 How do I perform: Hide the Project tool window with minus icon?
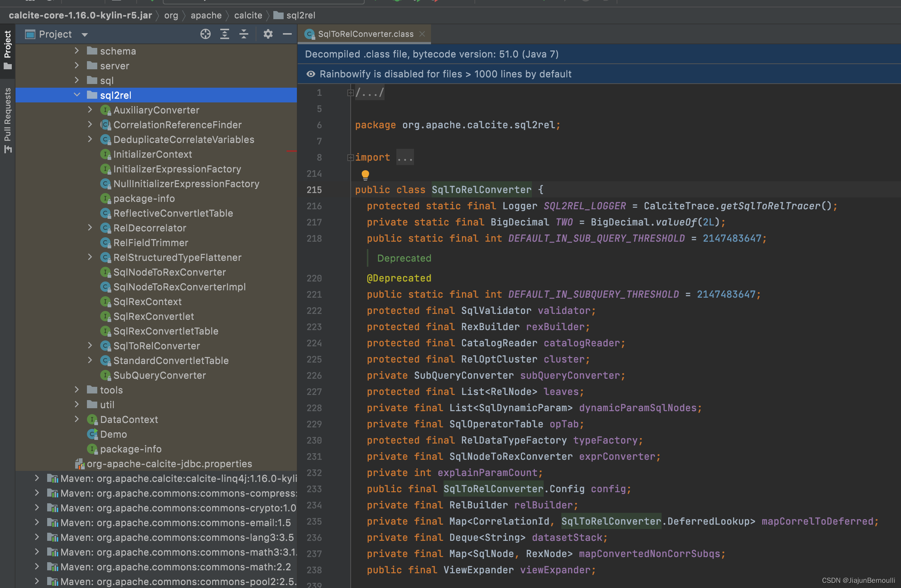(287, 34)
